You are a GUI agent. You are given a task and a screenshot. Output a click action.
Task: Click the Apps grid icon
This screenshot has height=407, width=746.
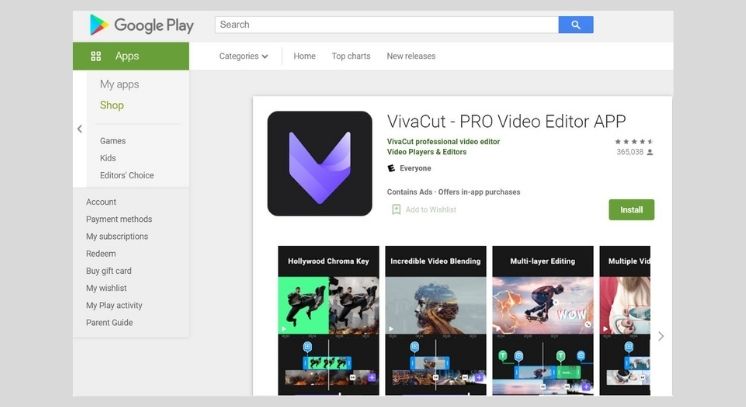pyautogui.click(x=96, y=56)
